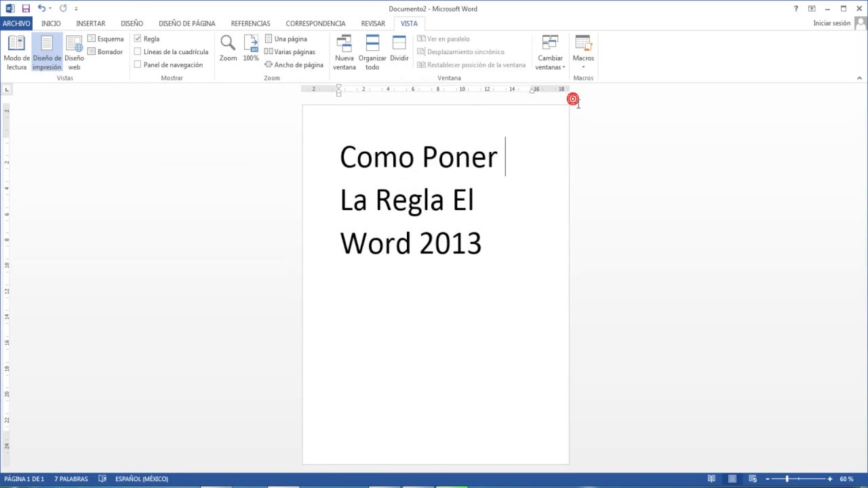Click the Word icon in title bar
This screenshot has height=488, width=868.
[9, 9]
